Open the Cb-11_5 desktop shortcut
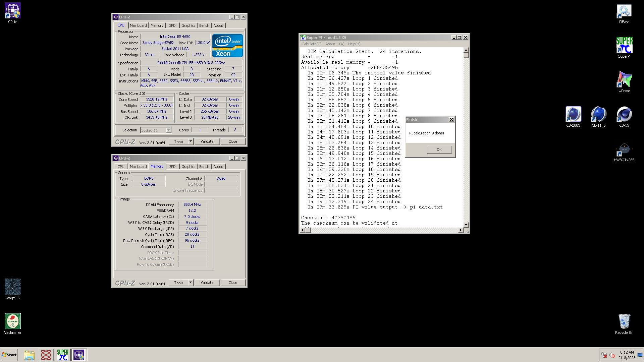The image size is (644, 362). (598, 117)
